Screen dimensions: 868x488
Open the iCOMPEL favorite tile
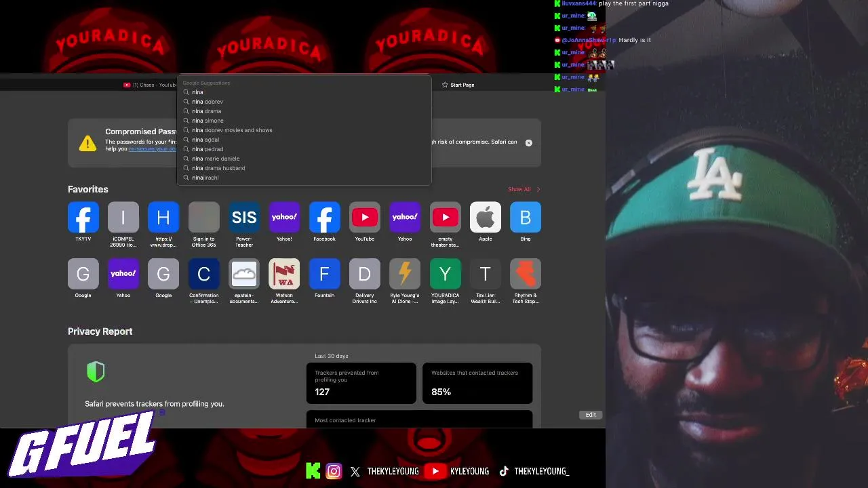123,218
